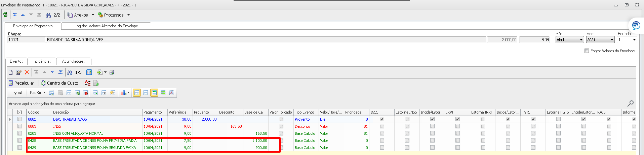Click the red A icon in layout toolbar
The height and width of the screenshot is (155, 644).
click(172, 93)
